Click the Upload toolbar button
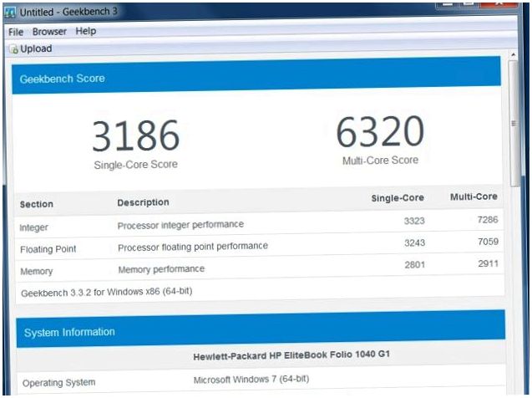Image resolution: width=532 pixels, height=398 pixels. 31,48
